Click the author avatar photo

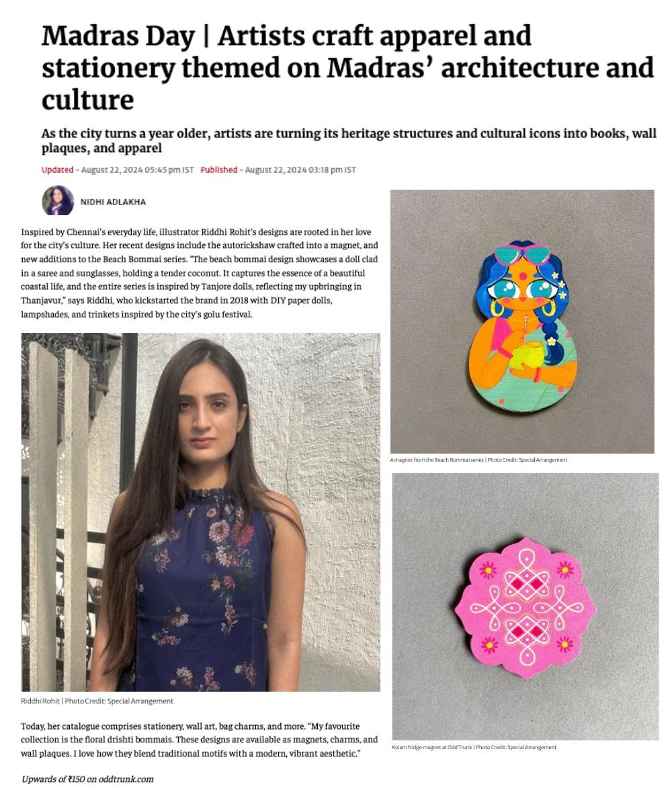pos(58,200)
